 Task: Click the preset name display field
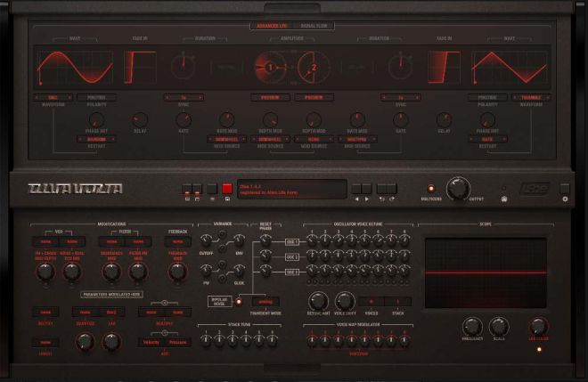pyautogui.click(x=292, y=189)
